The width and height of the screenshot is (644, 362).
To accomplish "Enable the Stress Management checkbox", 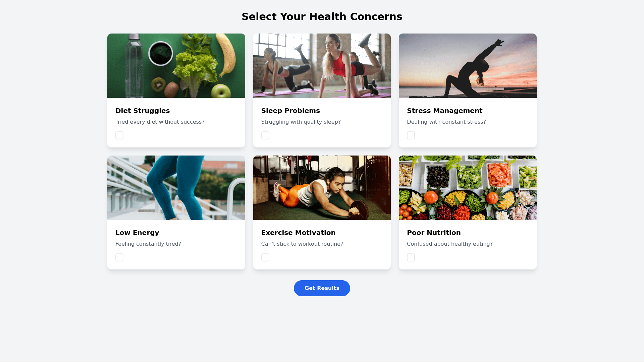I will (411, 135).
